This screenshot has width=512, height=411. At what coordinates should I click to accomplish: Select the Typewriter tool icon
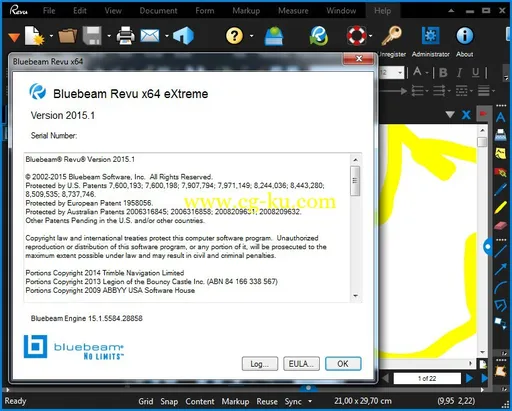click(501, 135)
